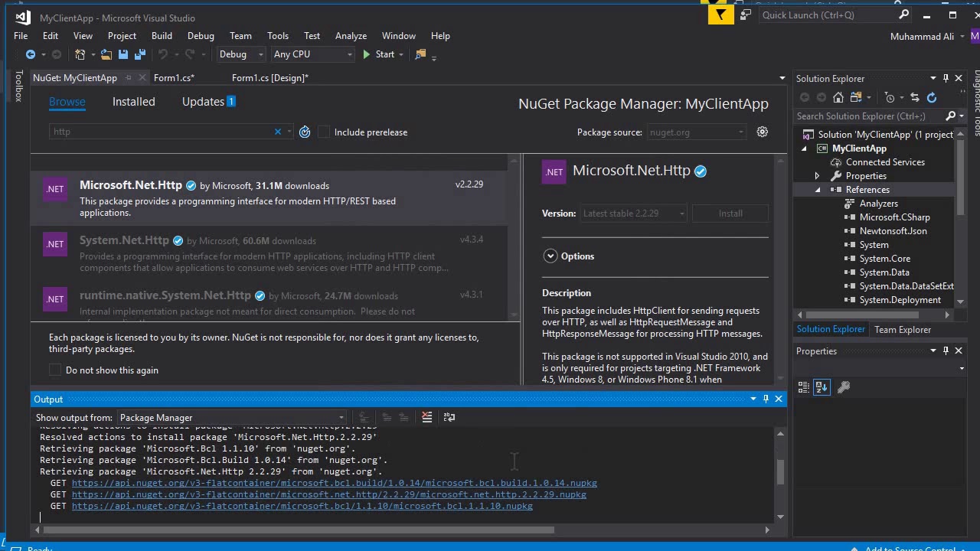Click Solution Explorer Home icon
The width and height of the screenshot is (980, 551).
[838, 97]
